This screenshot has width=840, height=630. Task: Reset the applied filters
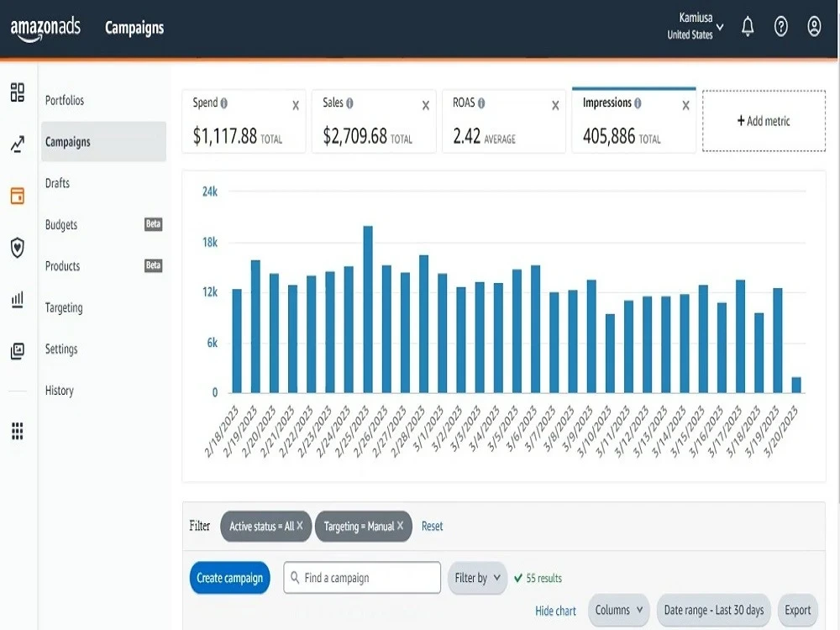click(433, 526)
